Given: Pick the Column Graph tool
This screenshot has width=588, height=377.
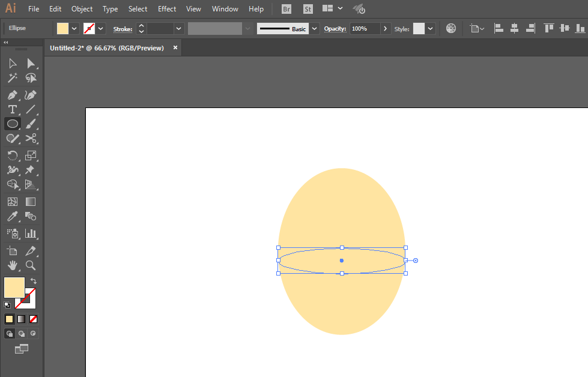Looking at the screenshot, I should (x=31, y=234).
